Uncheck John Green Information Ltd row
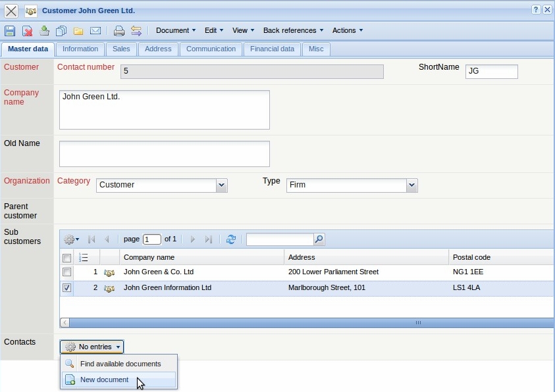The image size is (555, 392). pyautogui.click(x=66, y=287)
